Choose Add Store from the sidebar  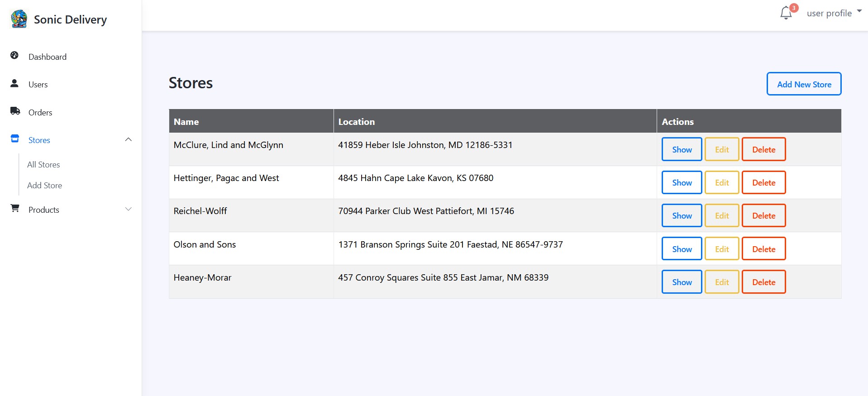click(x=44, y=185)
